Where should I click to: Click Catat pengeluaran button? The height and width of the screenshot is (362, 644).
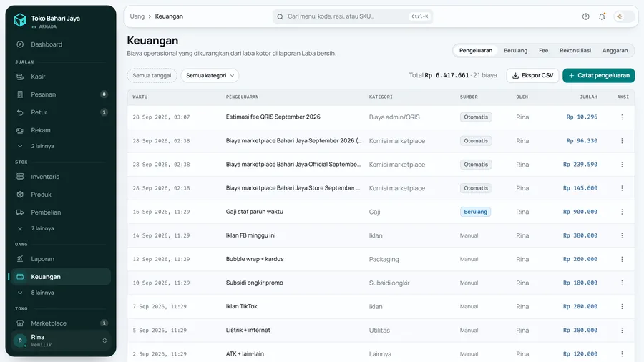[598, 76]
